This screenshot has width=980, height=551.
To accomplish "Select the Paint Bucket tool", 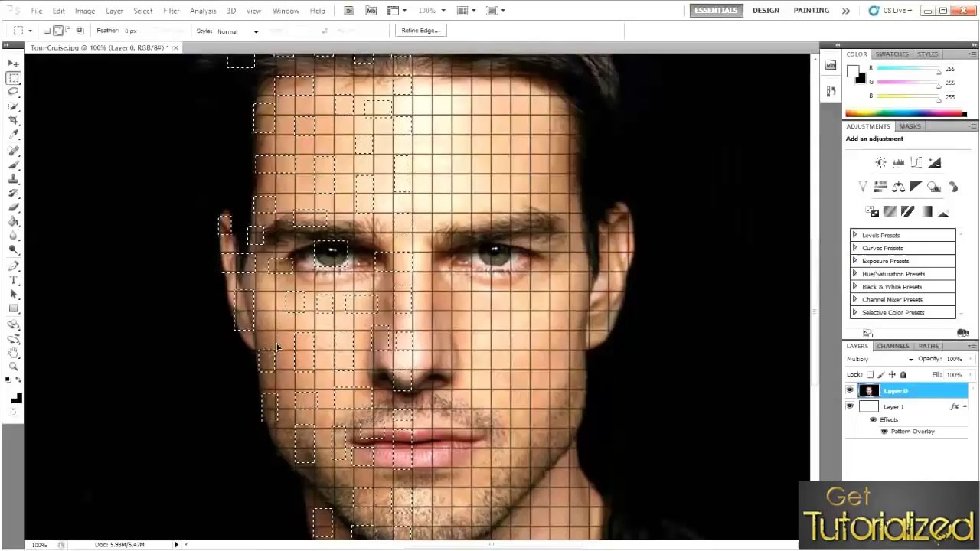I will pos(14,221).
